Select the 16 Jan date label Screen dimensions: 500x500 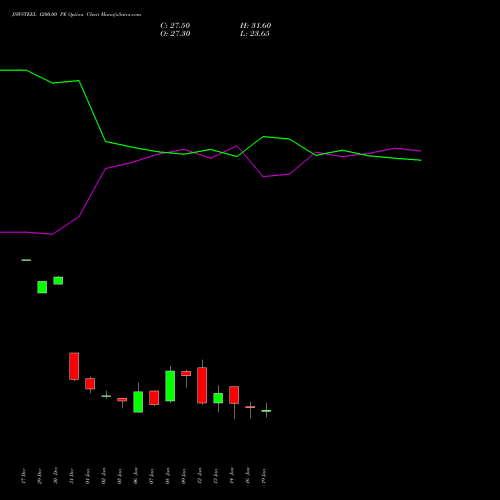pos(248,476)
